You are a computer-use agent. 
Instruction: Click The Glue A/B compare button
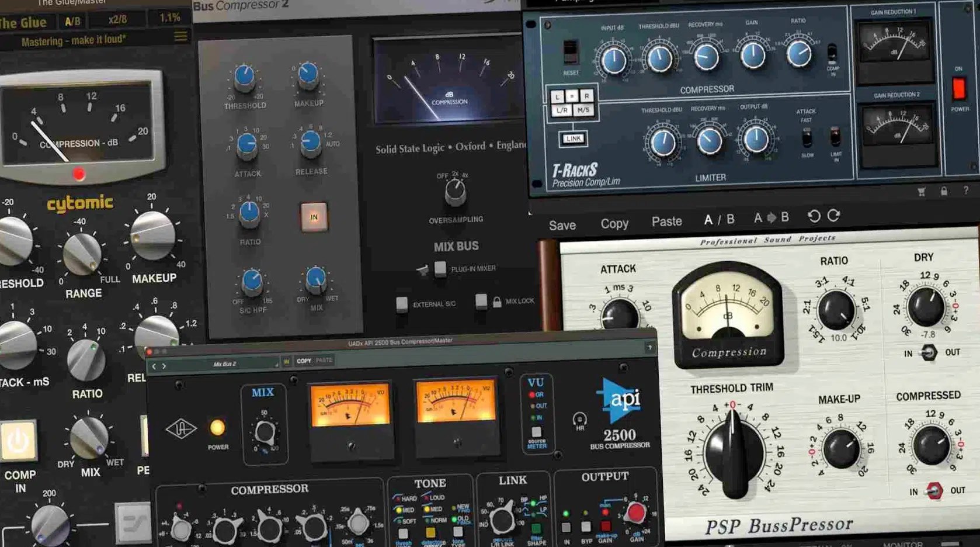(72, 22)
